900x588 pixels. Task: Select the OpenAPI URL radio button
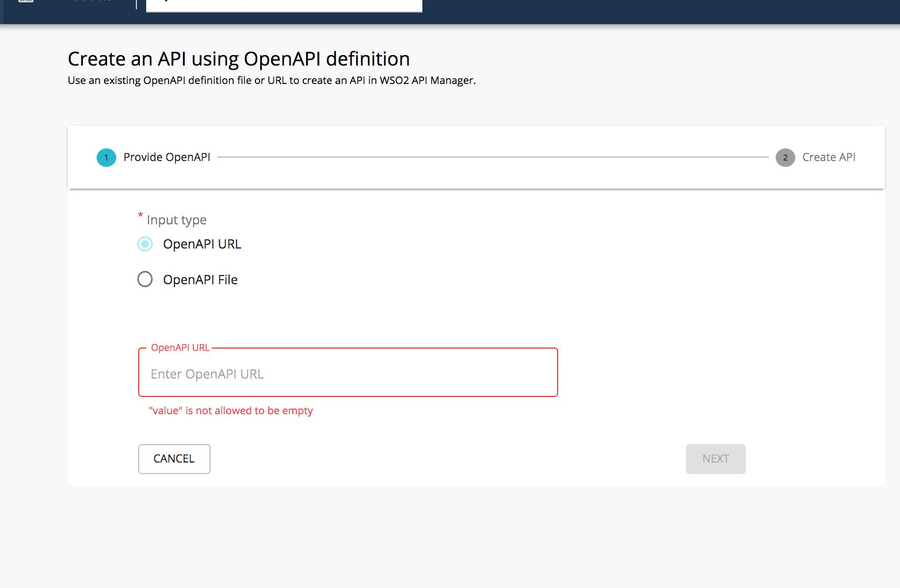point(144,244)
